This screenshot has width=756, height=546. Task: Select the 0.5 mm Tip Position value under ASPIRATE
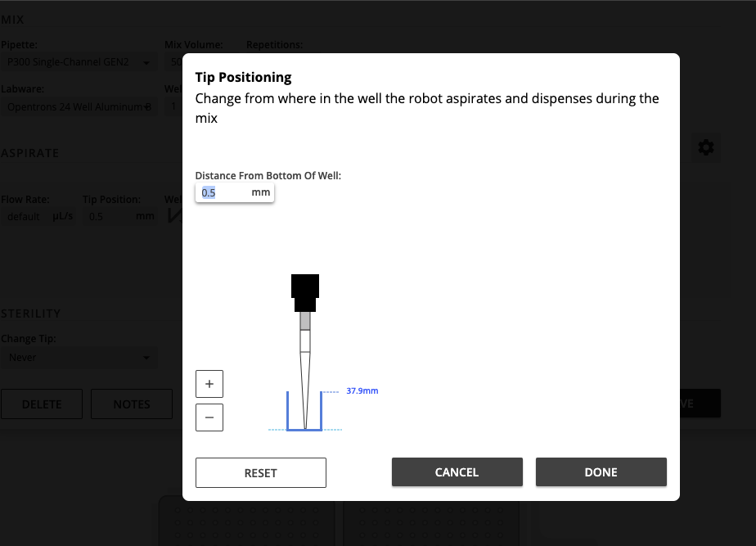[x=96, y=216]
